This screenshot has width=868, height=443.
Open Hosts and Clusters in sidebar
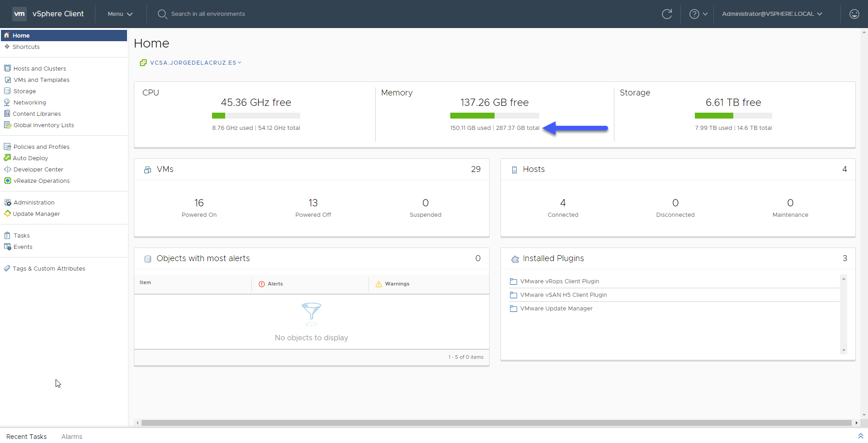pyautogui.click(x=40, y=68)
